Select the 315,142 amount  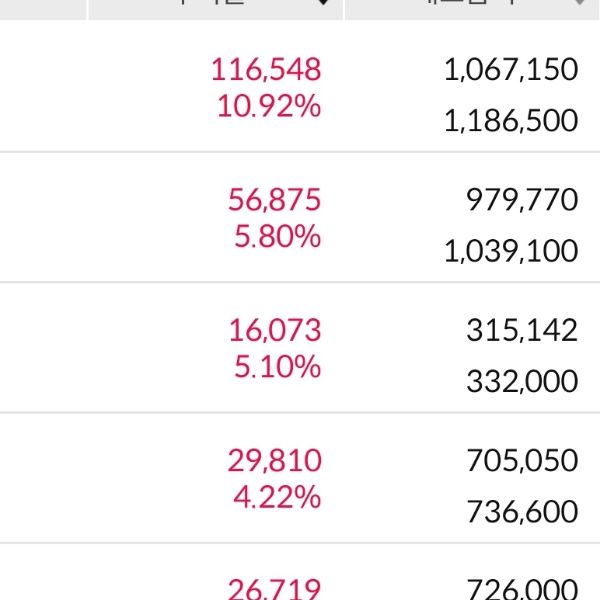(522, 331)
